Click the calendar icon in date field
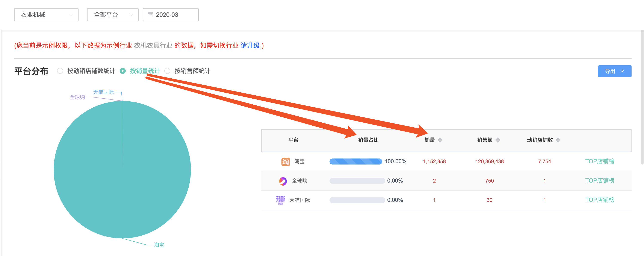644x256 pixels. tap(150, 15)
